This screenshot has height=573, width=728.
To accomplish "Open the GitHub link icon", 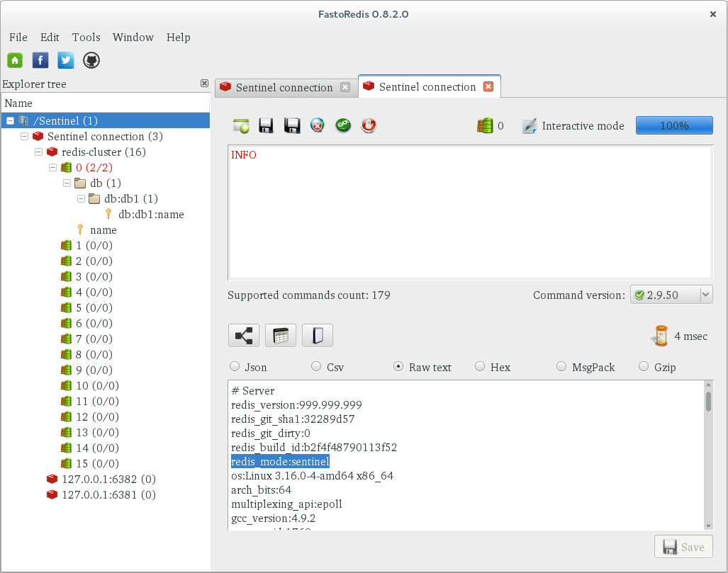I will click(x=91, y=60).
